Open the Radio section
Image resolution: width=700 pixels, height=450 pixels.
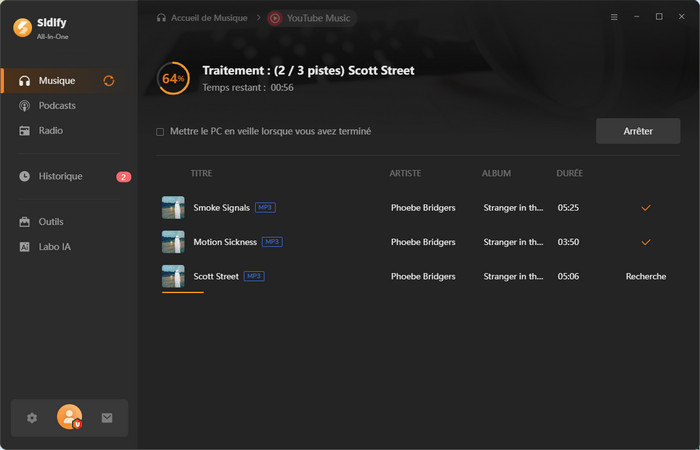[50, 131]
